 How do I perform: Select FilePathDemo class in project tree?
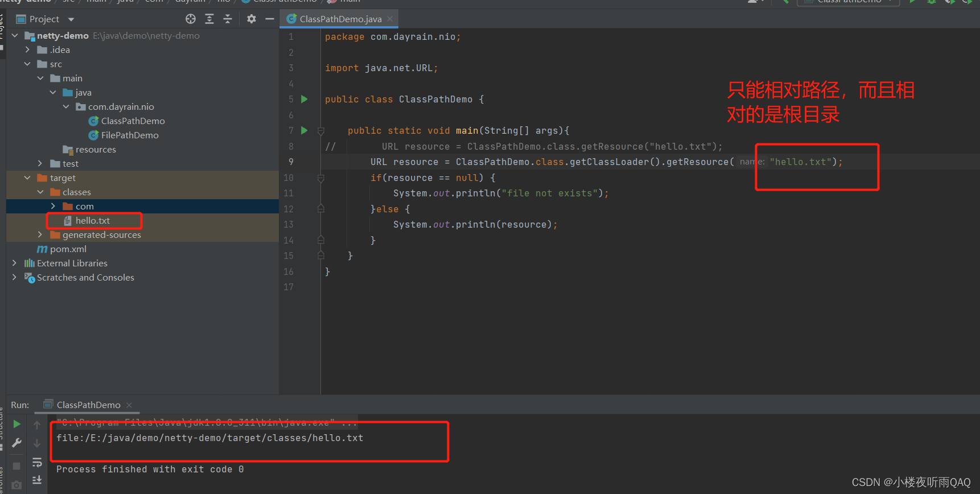tap(130, 135)
